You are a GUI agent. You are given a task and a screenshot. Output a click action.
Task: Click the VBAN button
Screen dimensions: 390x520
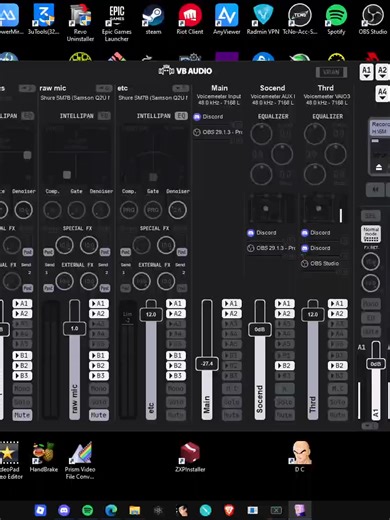pyautogui.click(x=331, y=72)
